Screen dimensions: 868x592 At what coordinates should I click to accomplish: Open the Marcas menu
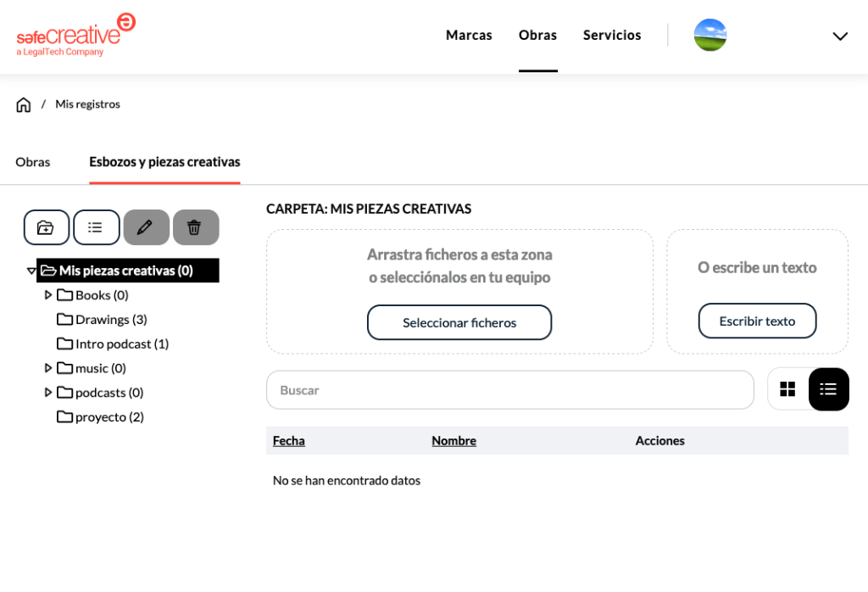[469, 36]
